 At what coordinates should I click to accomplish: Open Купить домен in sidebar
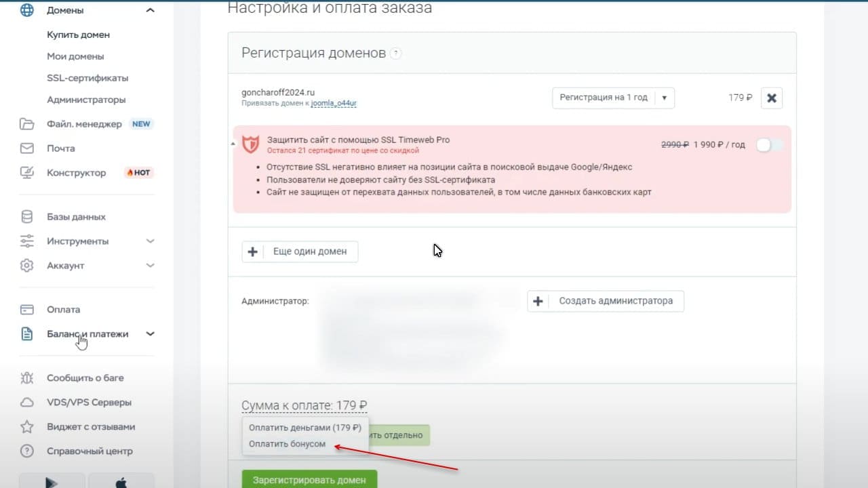point(78,35)
